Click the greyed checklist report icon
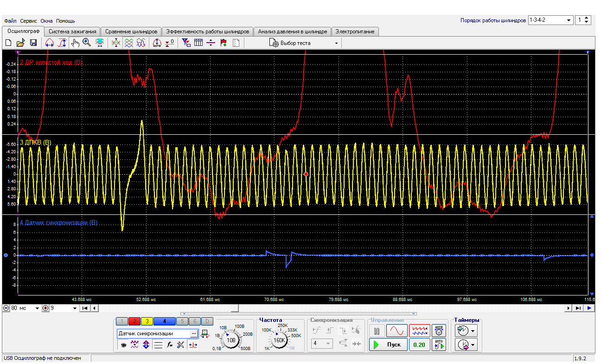This screenshot has height=364, width=601. (x=236, y=43)
